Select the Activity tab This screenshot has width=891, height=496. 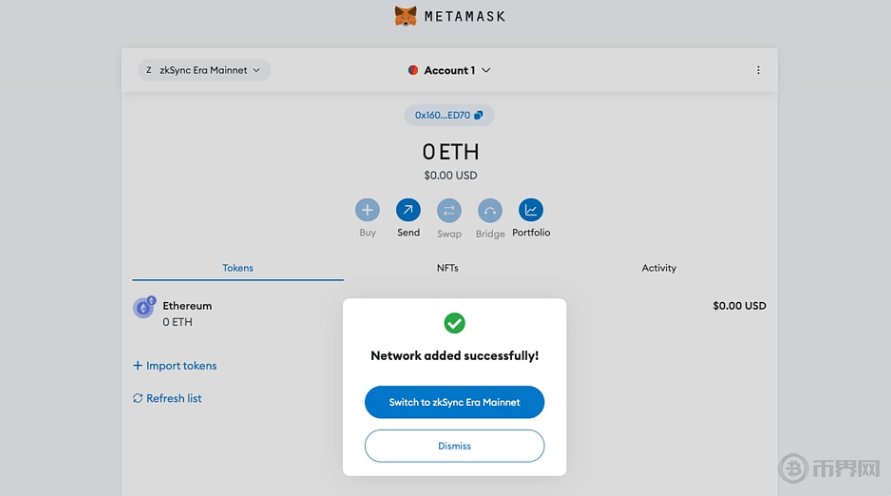point(659,268)
